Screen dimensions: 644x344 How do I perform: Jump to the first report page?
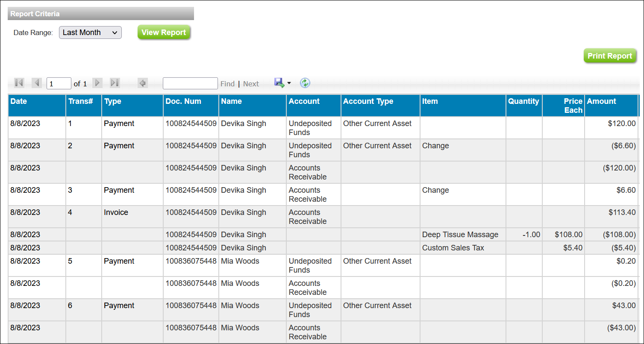(x=18, y=83)
